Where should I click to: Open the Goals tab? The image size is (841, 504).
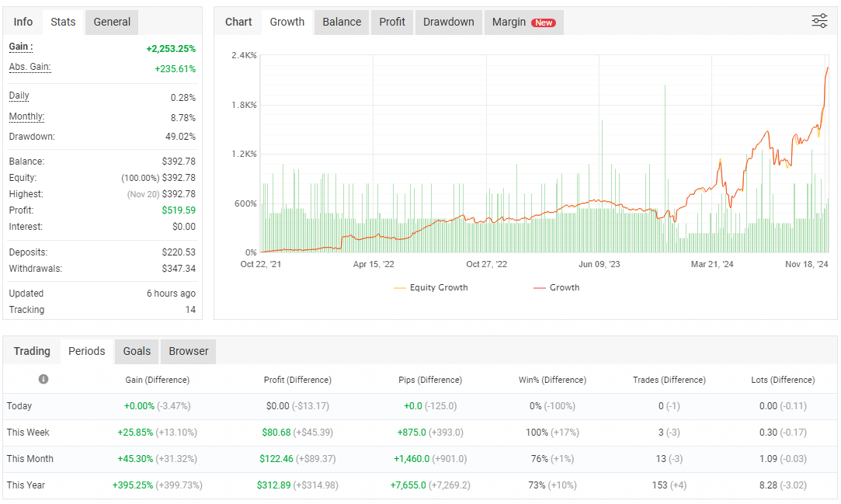[137, 351]
